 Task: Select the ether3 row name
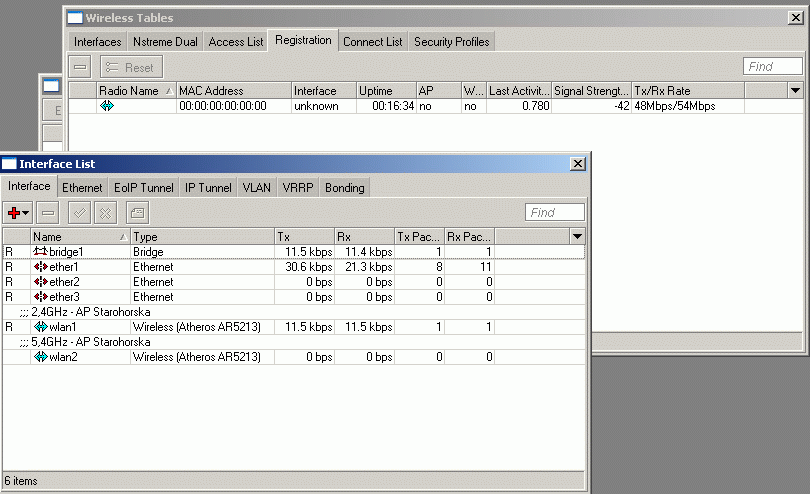click(x=64, y=297)
